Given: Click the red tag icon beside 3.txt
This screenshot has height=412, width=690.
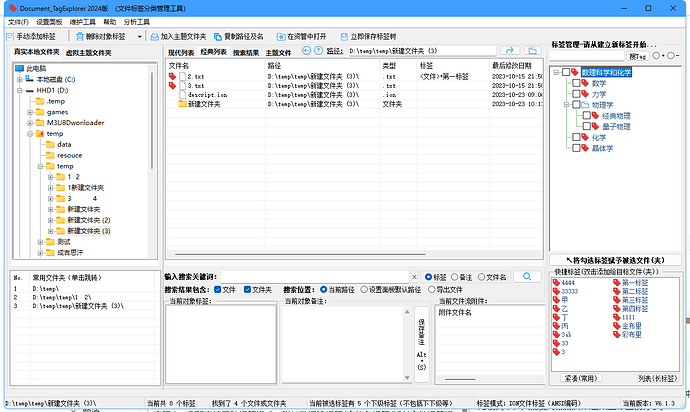Looking at the screenshot, I should (172, 85).
